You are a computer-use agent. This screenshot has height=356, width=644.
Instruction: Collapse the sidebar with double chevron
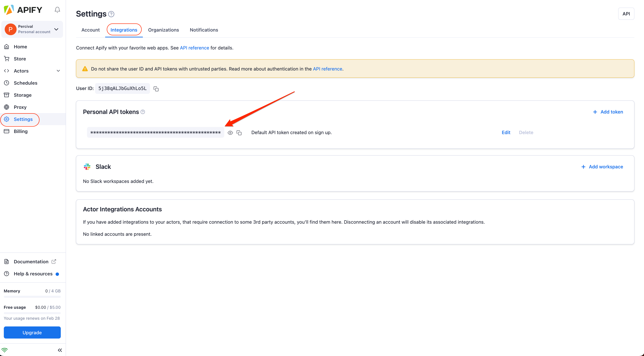click(60, 350)
